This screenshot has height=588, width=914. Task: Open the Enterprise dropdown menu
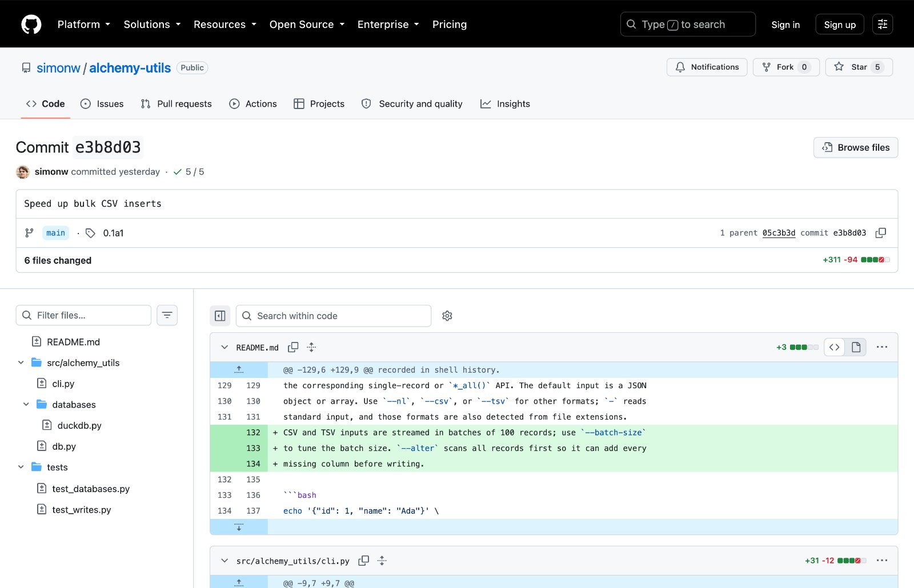pyautogui.click(x=388, y=25)
